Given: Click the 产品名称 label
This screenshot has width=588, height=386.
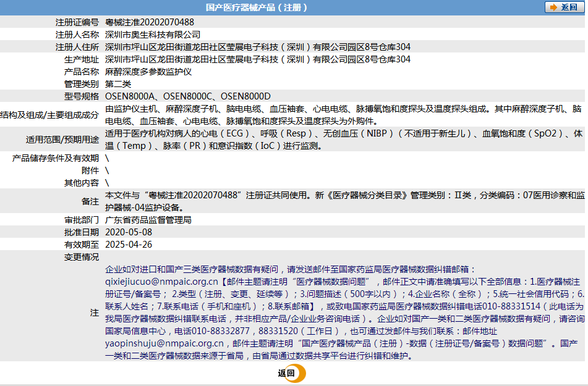Looking at the screenshot, I should (82, 72).
